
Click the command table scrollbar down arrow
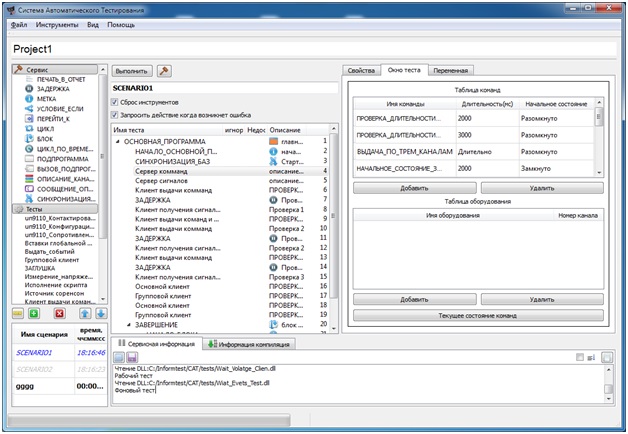tap(599, 173)
